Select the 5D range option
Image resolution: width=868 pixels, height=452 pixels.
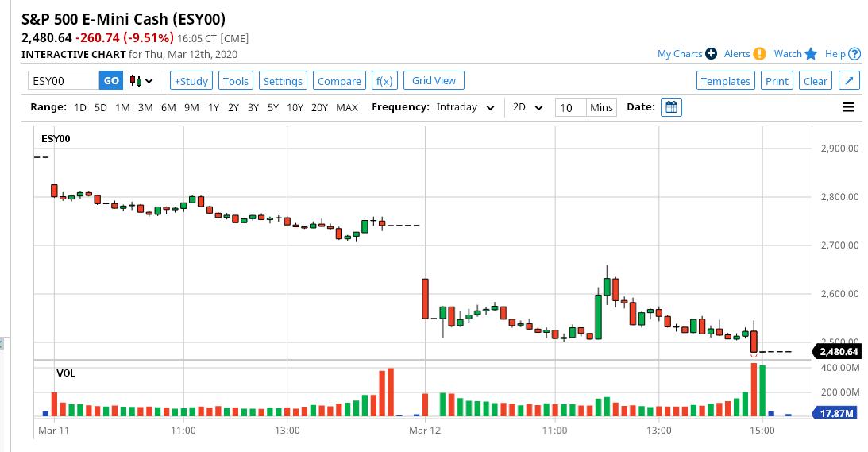pyautogui.click(x=101, y=107)
